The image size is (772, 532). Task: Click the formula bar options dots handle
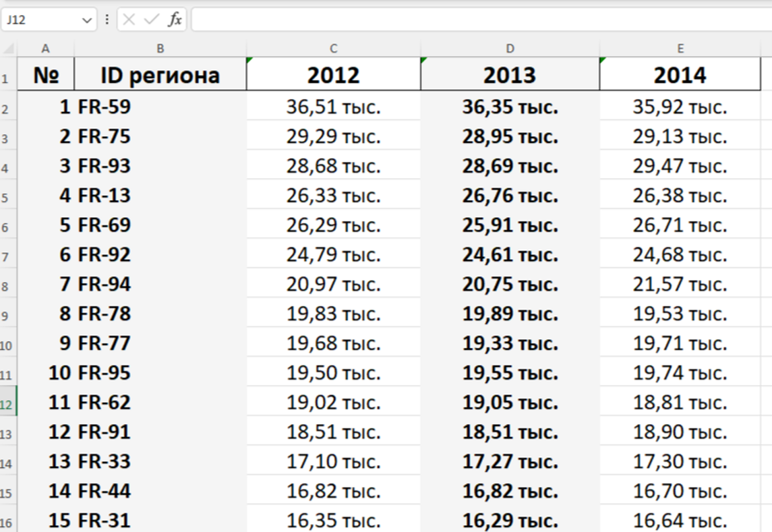coord(107,20)
